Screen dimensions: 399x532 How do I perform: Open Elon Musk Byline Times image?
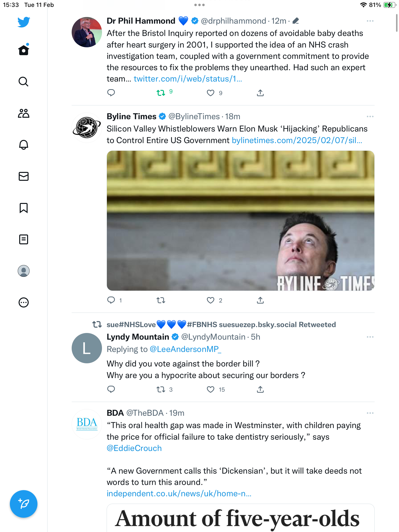[x=241, y=221]
